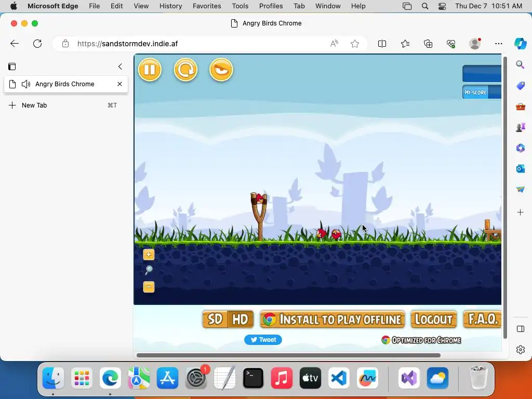This screenshot has height=399, width=532.
Task: Add an app to the sidebar
Action: coord(521,212)
